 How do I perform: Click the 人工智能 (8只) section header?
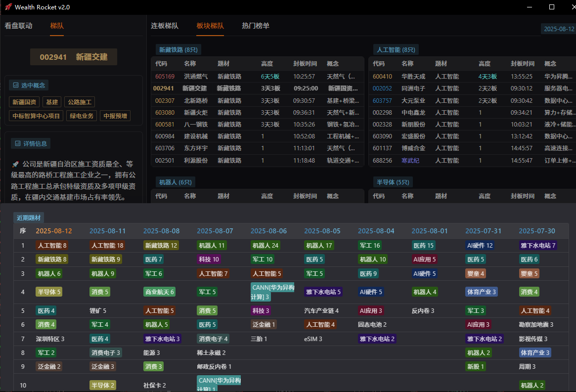(x=395, y=49)
